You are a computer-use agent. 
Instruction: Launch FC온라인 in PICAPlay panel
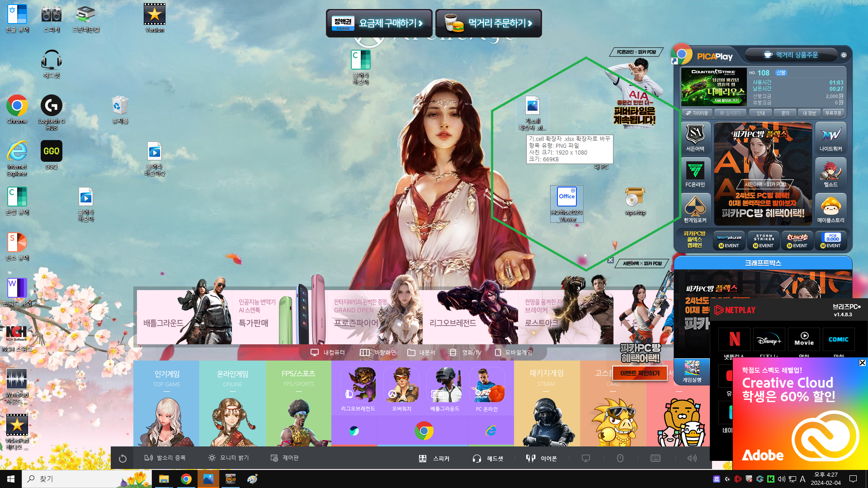pos(695,174)
